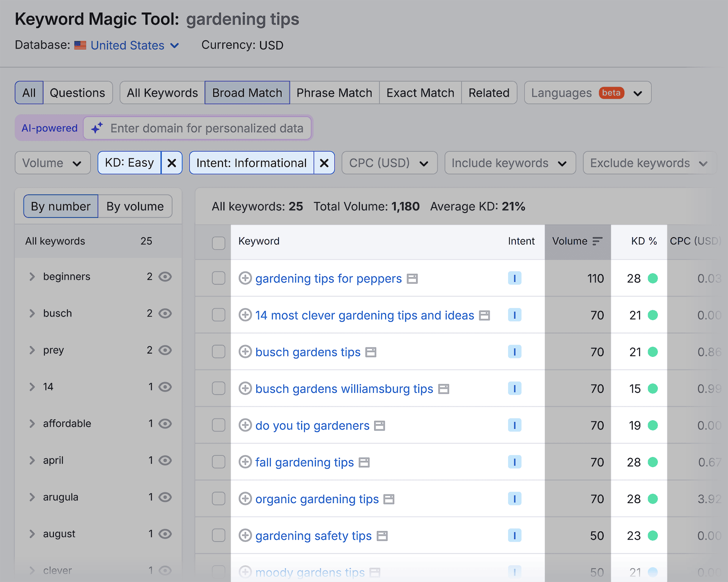728x582 pixels.
Task: Click the Informational intent badge for 'do you tip gardeners'
Action: tap(515, 425)
